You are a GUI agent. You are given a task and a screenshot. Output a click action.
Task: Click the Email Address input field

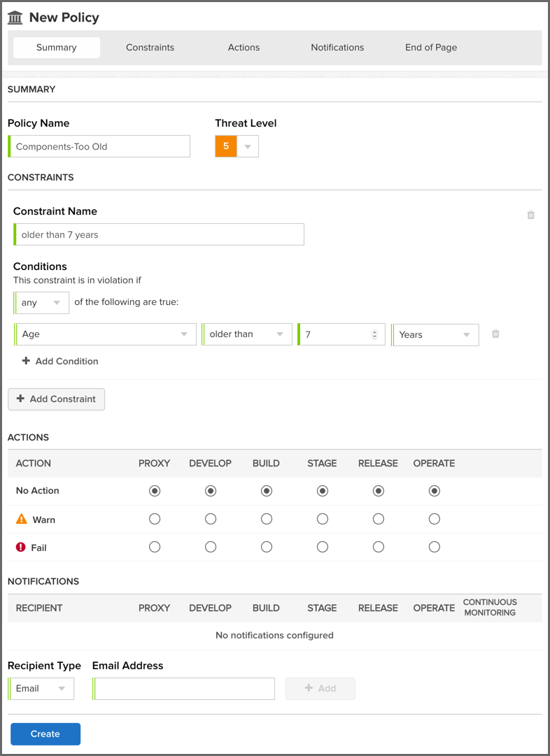(x=183, y=688)
